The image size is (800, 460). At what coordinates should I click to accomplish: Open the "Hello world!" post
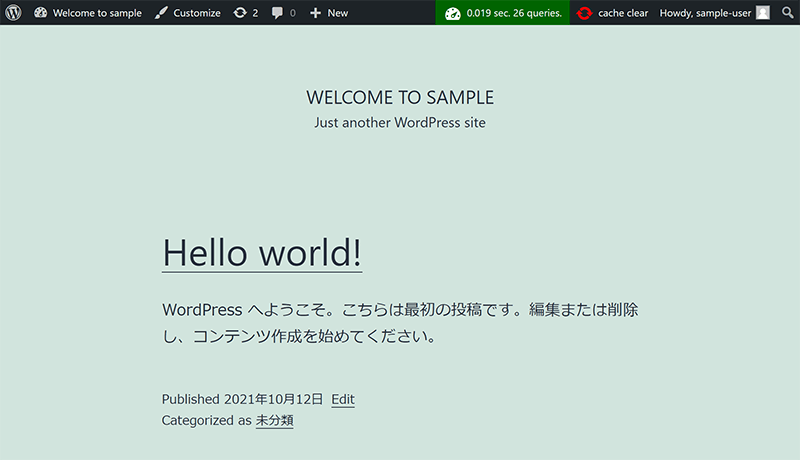click(262, 252)
